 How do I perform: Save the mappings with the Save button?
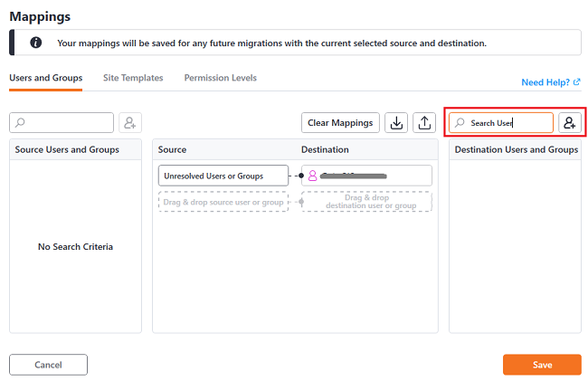coord(542,365)
